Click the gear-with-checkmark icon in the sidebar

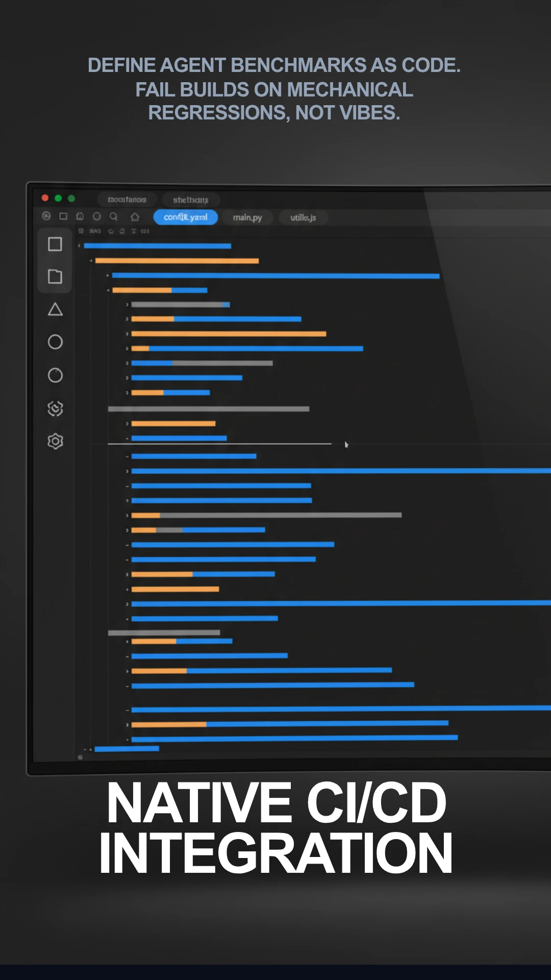pyautogui.click(x=55, y=408)
